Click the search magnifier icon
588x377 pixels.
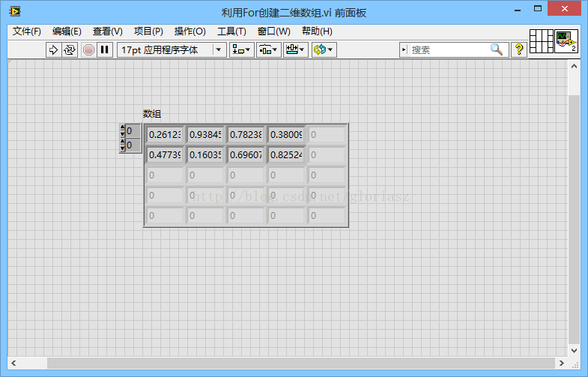coord(497,49)
